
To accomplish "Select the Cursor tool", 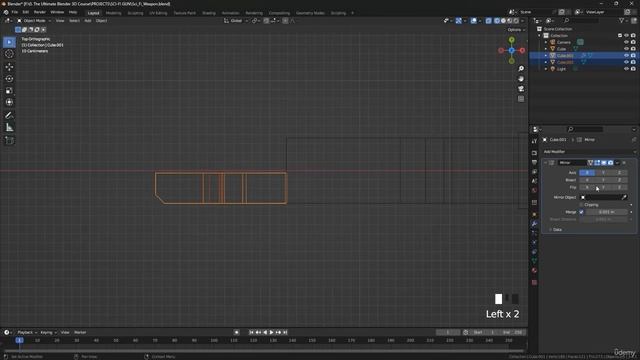I will point(9,54).
